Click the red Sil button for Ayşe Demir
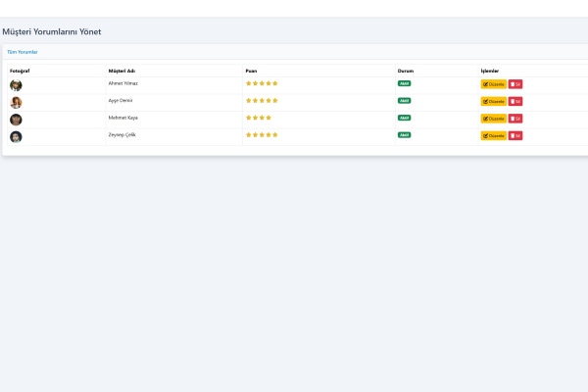 (x=515, y=101)
